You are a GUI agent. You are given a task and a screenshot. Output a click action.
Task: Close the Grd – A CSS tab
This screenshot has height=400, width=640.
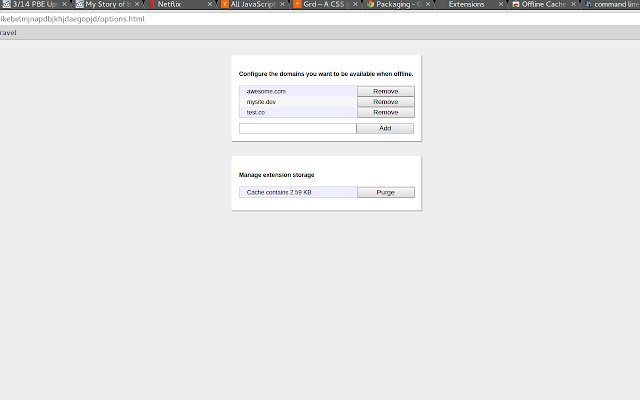pyautogui.click(x=356, y=4)
